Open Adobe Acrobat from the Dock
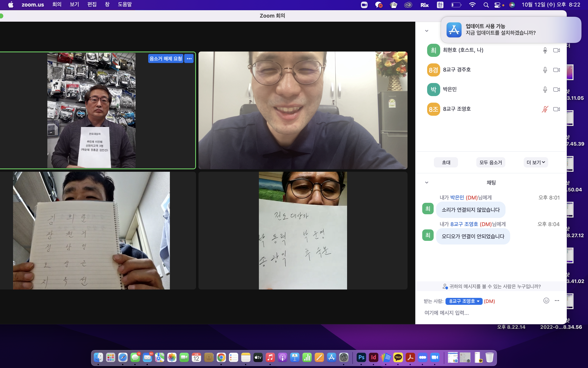Screen dimensions: 588x368 pyautogui.click(x=410, y=357)
